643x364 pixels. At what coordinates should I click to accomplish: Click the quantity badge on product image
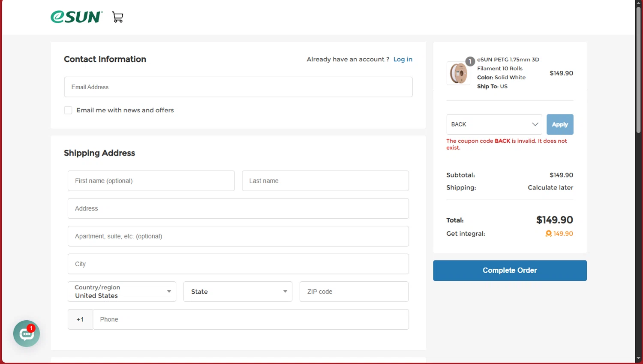[x=470, y=61]
